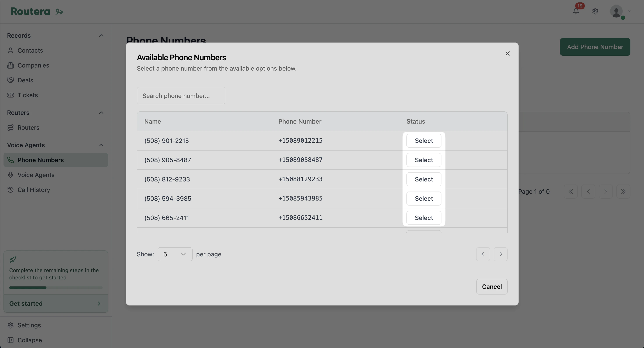
Task: Go to next page in dialog
Action: [500, 254]
